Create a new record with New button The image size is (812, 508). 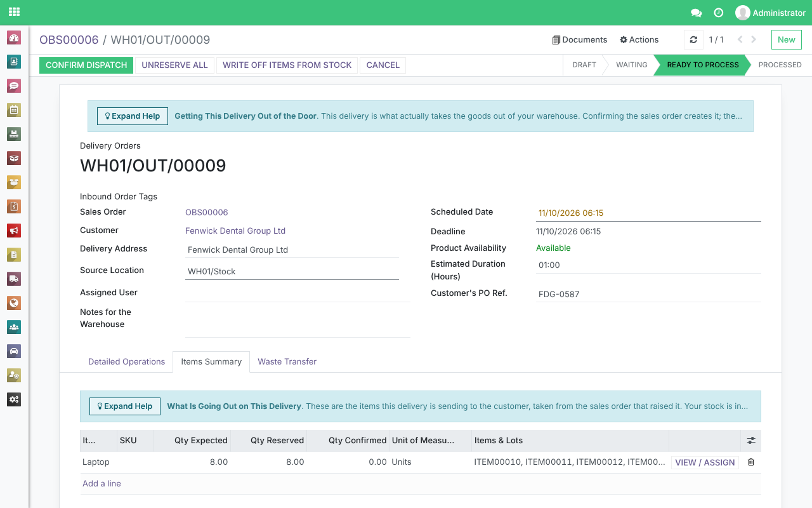(x=787, y=39)
